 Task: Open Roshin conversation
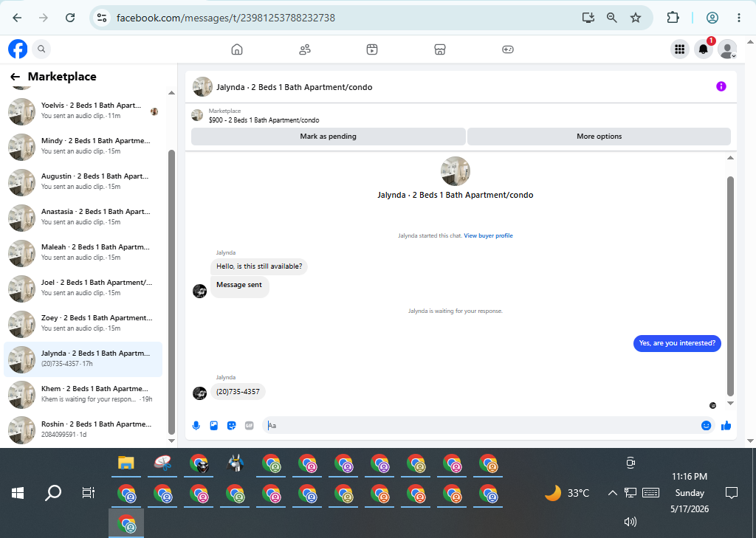click(x=83, y=430)
